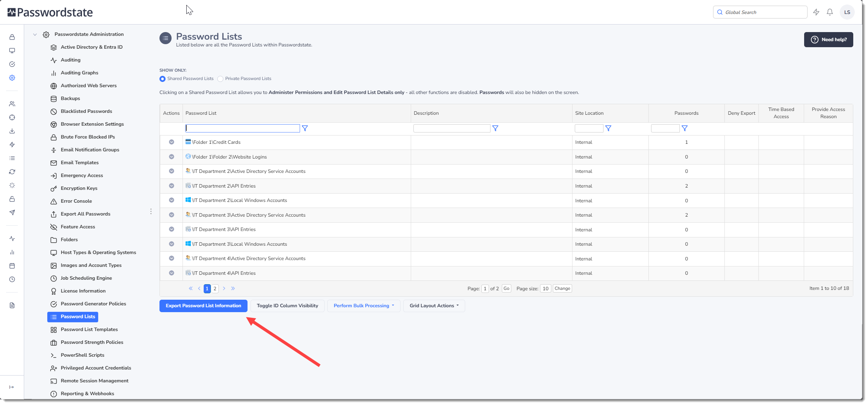Select Private Password Lists radio button
868x405 pixels.
220,79
